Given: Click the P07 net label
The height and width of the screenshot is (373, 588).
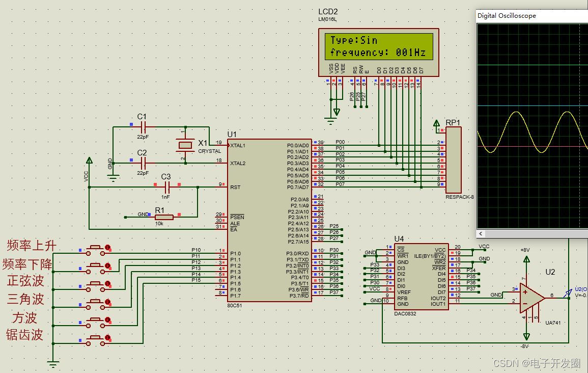Looking at the screenshot, I should (x=340, y=184).
